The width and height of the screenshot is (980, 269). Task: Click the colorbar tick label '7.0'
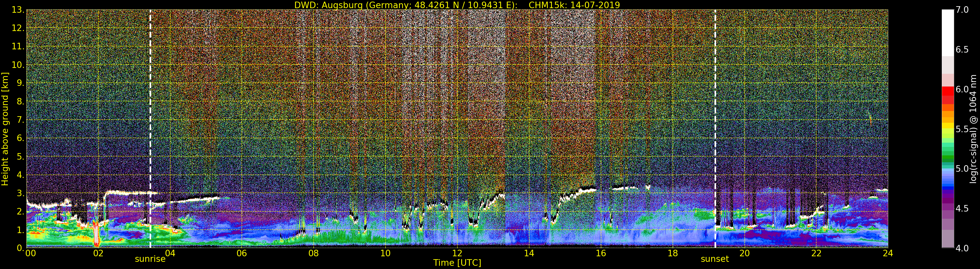coord(962,10)
